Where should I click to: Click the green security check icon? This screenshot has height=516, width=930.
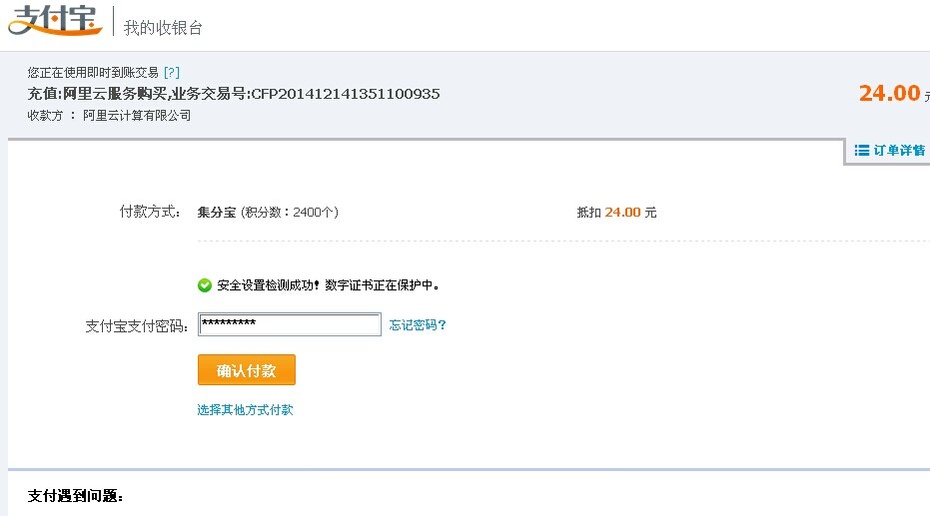pyautogui.click(x=205, y=285)
